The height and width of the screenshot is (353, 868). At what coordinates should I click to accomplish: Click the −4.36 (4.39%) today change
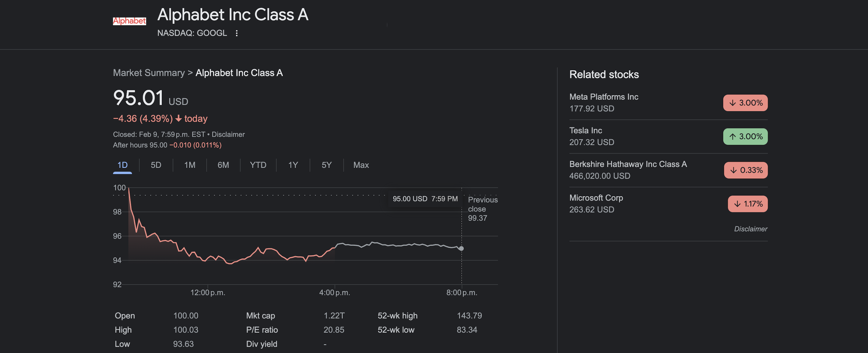click(160, 119)
